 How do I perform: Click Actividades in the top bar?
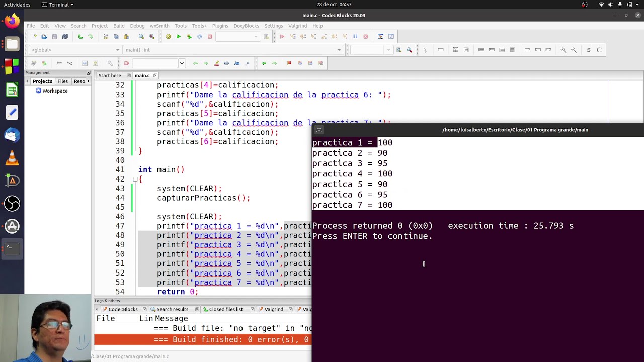pos(17,5)
